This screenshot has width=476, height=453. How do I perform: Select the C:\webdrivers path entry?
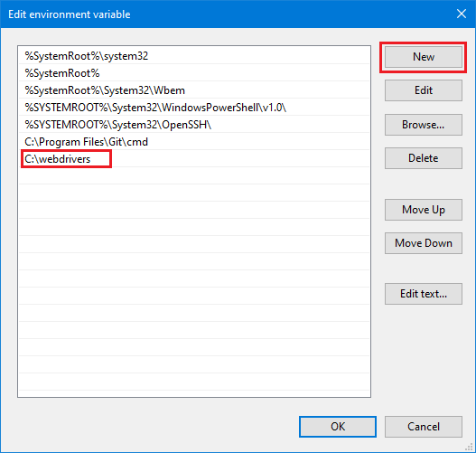click(194, 158)
